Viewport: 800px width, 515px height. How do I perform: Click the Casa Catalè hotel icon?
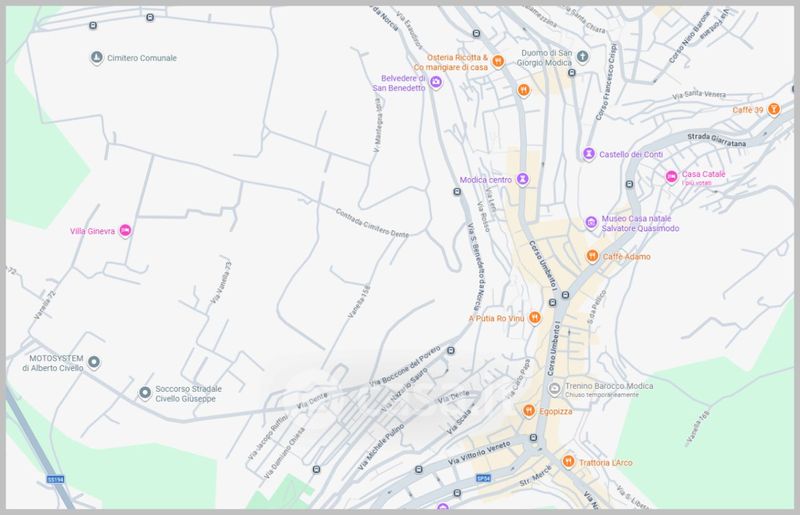pos(672,177)
